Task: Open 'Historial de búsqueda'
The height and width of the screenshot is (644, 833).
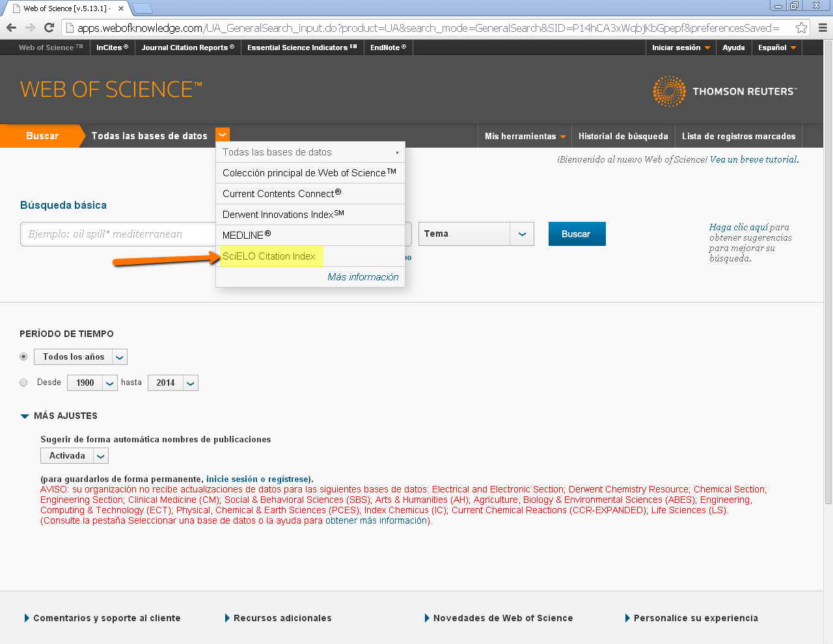Action: [x=623, y=136]
